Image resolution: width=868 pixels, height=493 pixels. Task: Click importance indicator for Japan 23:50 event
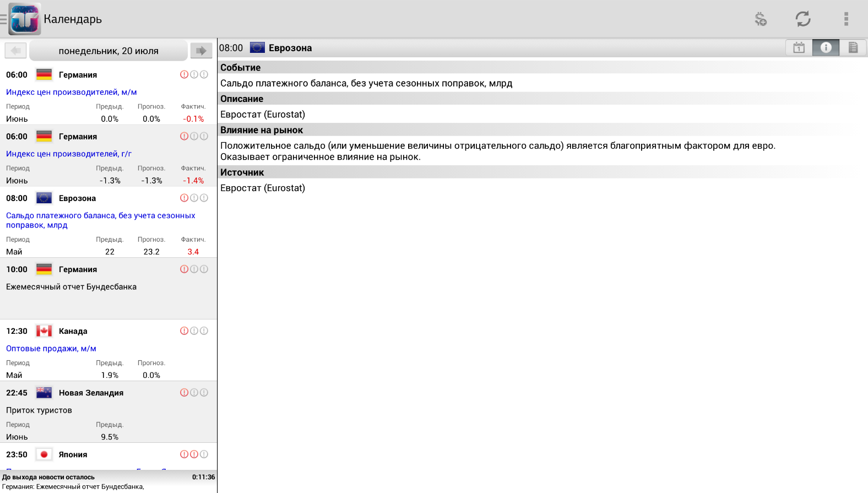194,454
